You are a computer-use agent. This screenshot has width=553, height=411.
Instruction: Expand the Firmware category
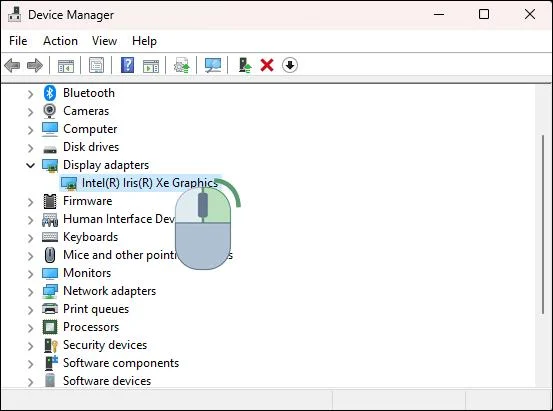(31, 202)
